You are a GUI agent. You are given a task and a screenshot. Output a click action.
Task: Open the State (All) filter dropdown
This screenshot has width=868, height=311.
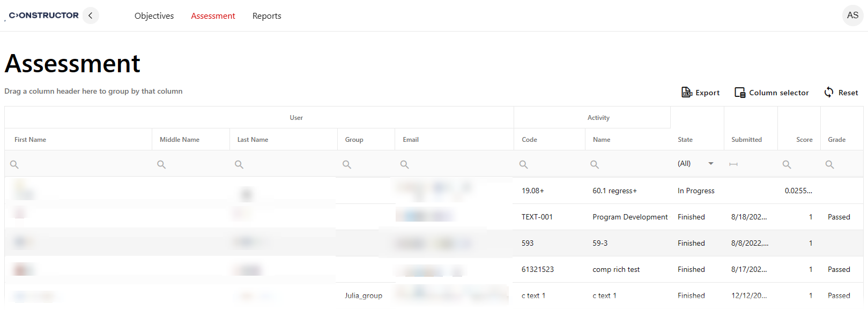coord(711,164)
